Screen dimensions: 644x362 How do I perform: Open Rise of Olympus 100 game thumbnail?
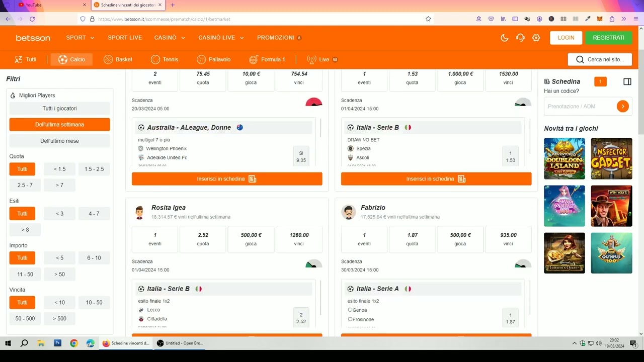[611, 253]
